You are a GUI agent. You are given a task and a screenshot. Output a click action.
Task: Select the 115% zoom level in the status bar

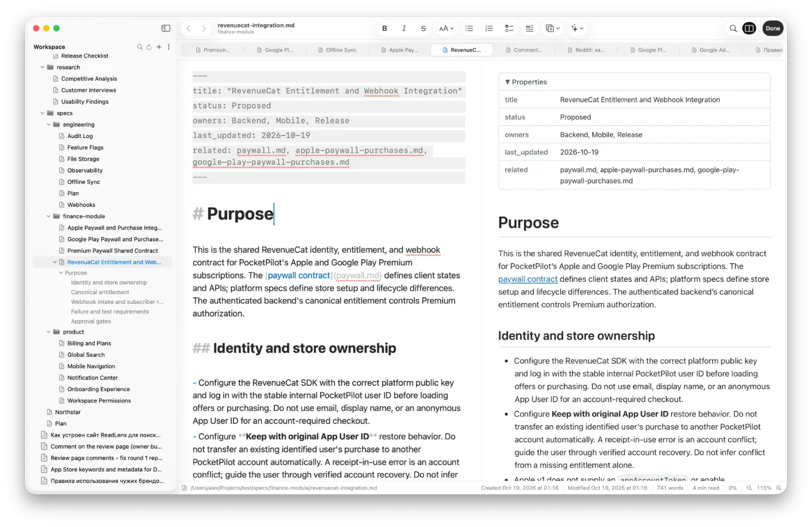coord(764,488)
